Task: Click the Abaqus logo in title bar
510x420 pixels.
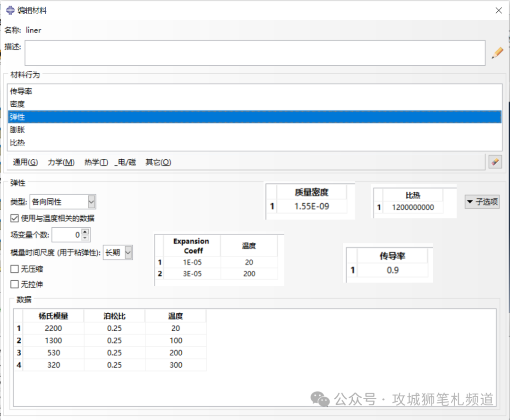Action: pos(10,10)
